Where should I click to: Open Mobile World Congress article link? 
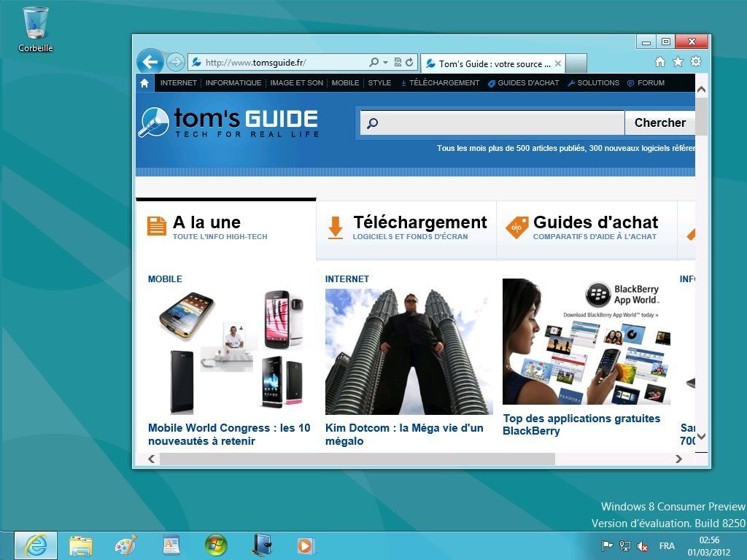click(229, 435)
